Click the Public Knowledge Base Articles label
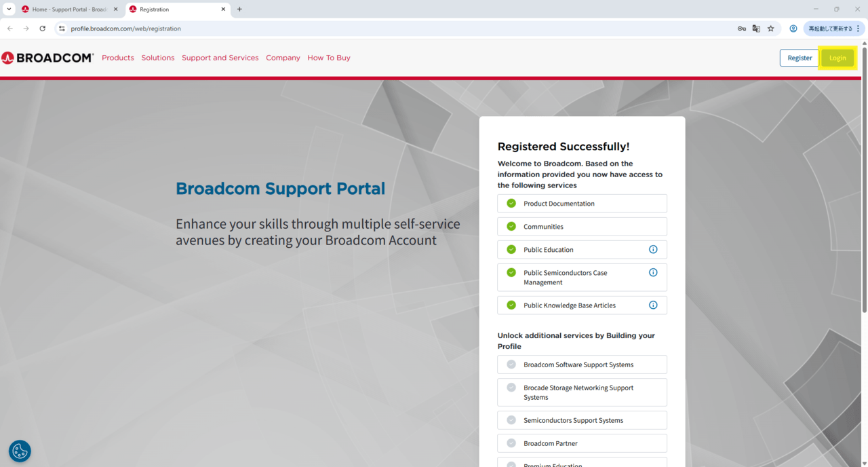The image size is (868, 467). (x=570, y=305)
